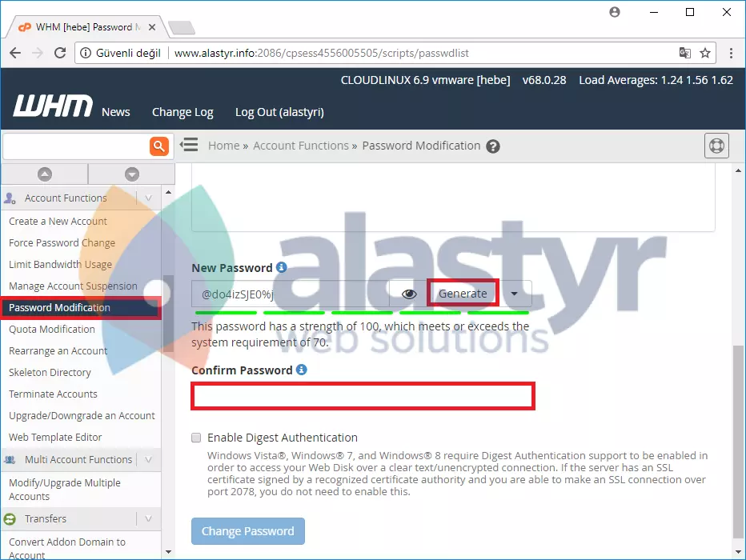Collapse the Multi Account Functions section
746x560 pixels.
148,460
